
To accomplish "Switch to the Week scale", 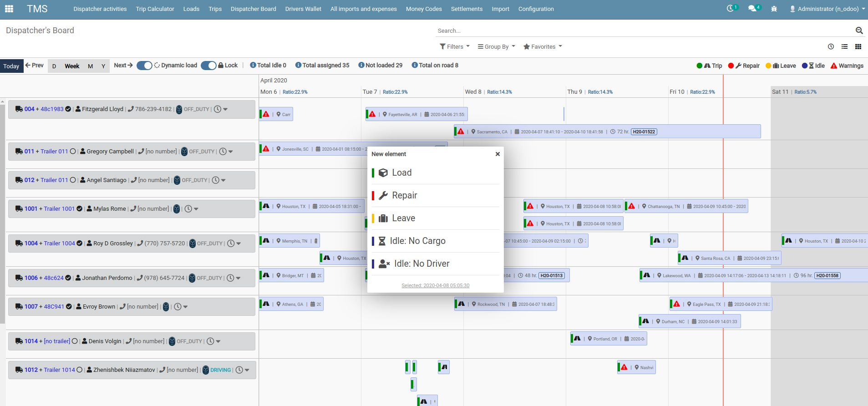I will click(72, 66).
